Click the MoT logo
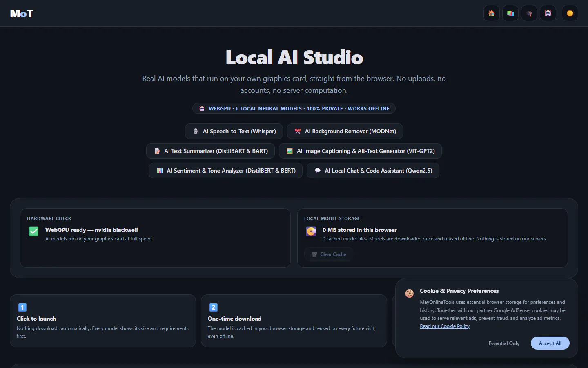 pyautogui.click(x=22, y=13)
